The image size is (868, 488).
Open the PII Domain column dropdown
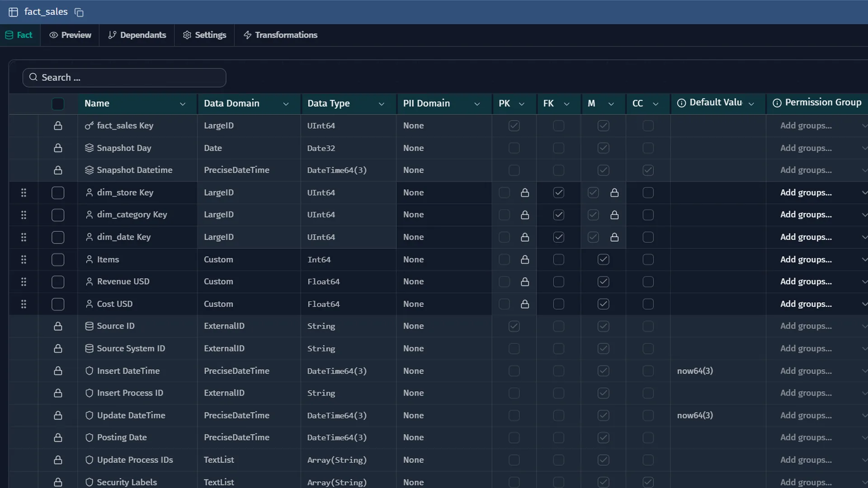[x=477, y=104]
